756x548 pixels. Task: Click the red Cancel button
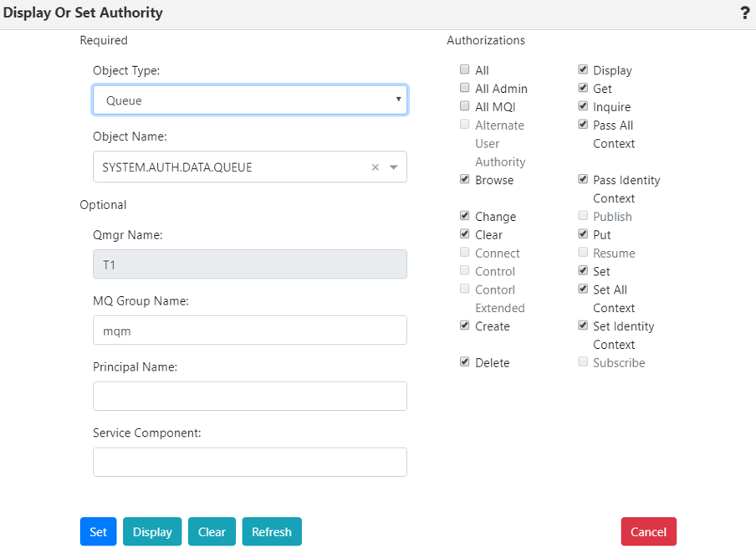[648, 531]
